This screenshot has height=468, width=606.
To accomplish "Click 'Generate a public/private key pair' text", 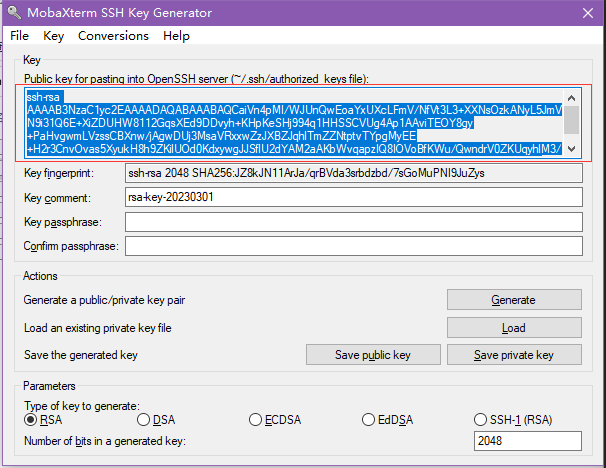I will click(104, 300).
